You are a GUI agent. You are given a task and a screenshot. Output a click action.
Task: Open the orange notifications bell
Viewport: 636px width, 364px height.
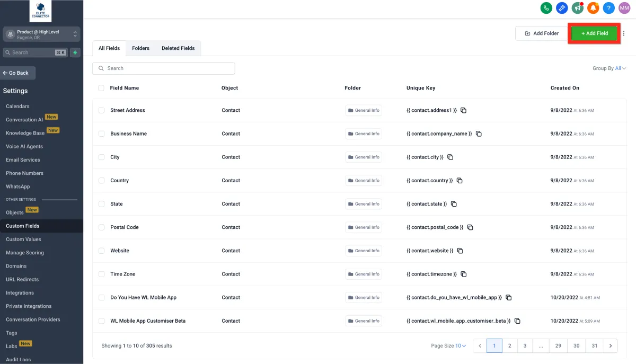593,8
